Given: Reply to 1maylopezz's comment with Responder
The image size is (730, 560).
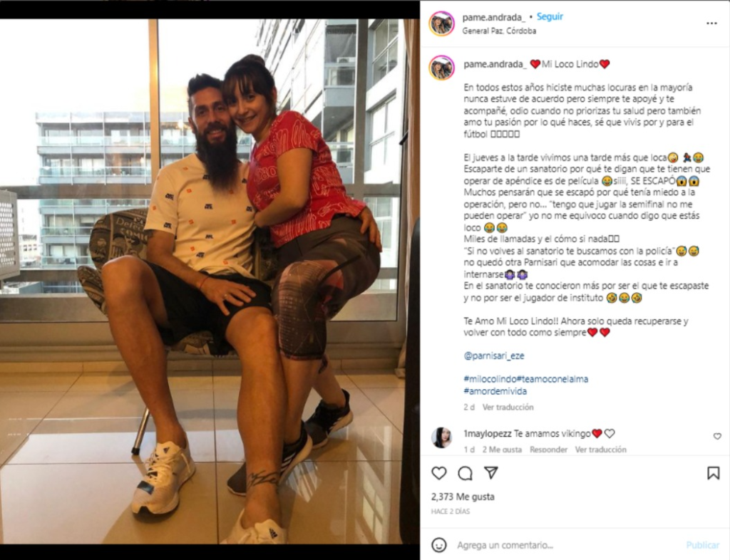Looking at the screenshot, I should (548, 450).
